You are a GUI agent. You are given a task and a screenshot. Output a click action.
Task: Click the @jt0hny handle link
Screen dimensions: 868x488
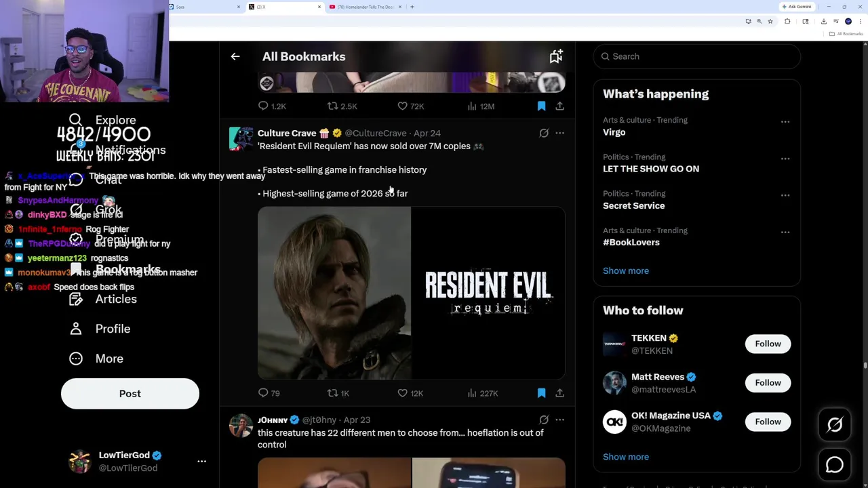coord(319,420)
